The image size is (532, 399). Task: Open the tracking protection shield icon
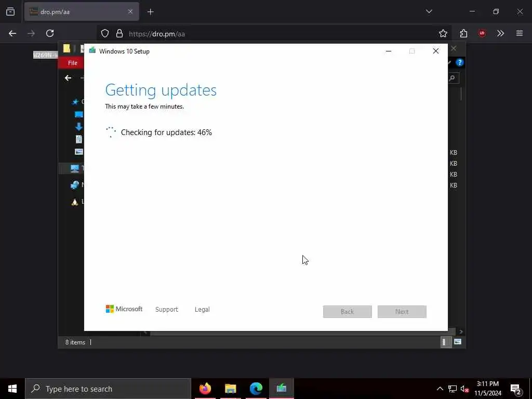click(x=105, y=33)
